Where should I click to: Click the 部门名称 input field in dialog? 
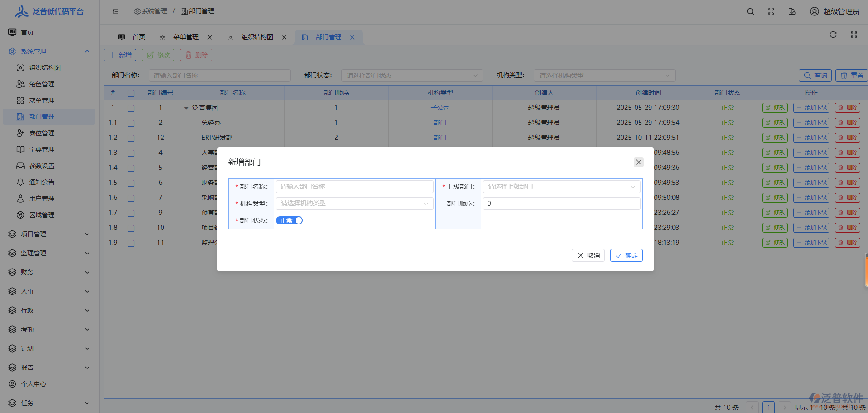click(x=354, y=187)
